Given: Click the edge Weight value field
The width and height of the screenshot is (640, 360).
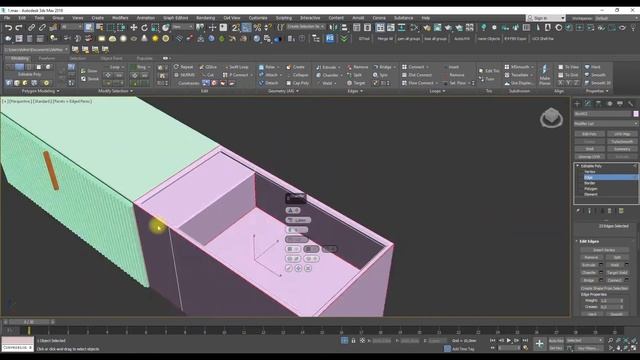Looking at the screenshot, I should pyautogui.click(x=610, y=300).
